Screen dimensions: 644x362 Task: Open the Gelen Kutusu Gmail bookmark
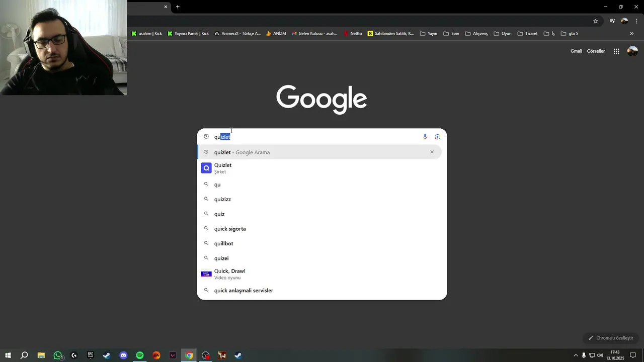314,34
